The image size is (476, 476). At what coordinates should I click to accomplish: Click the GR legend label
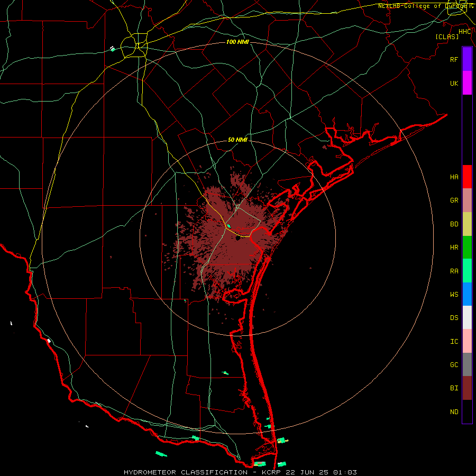454,200
